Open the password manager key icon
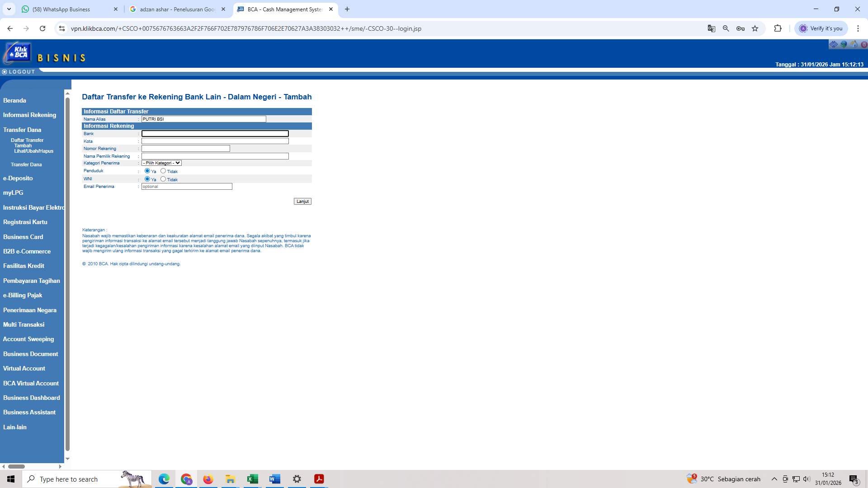 (740, 28)
